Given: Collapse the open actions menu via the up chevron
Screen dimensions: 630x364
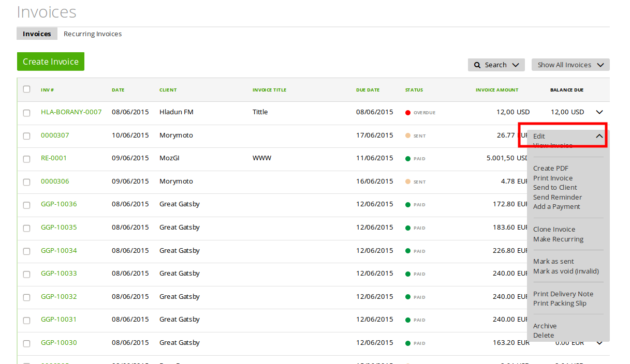Looking at the screenshot, I should coord(599,136).
